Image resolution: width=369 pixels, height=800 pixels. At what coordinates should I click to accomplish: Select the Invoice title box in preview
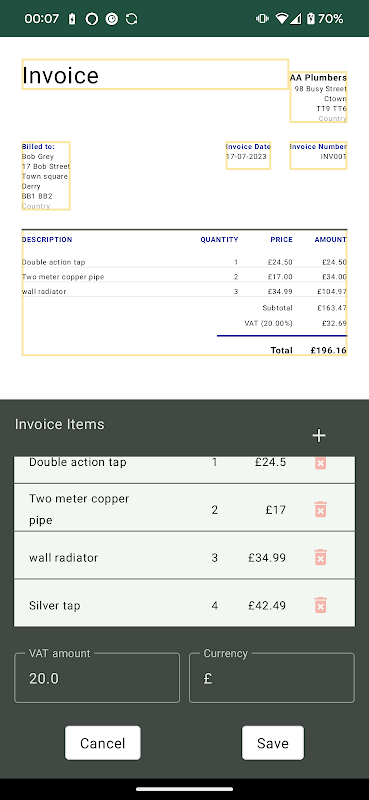tap(155, 74)
